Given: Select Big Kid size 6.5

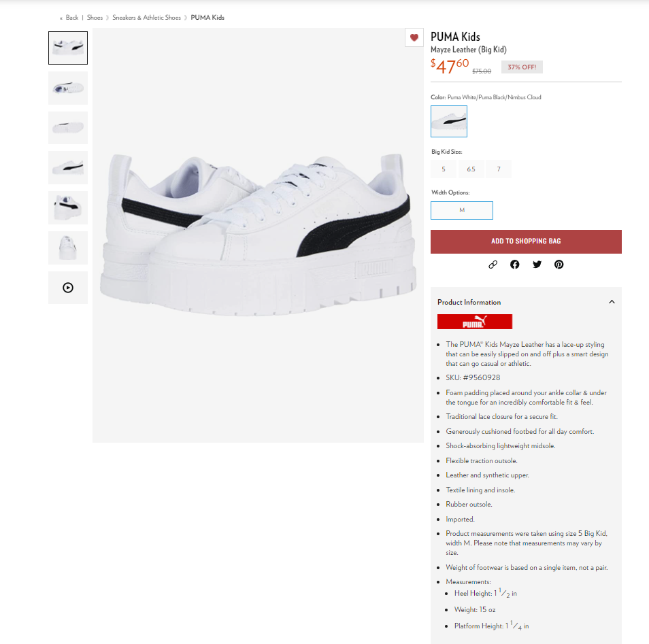Looking at the screenshot, I should pyautogui.click(x=471, y=169).
